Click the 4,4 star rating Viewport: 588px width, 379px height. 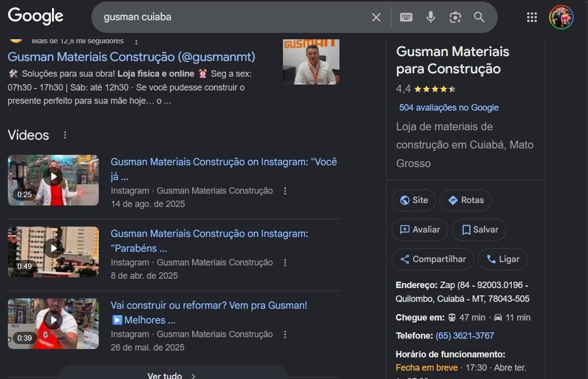[426, 89]
